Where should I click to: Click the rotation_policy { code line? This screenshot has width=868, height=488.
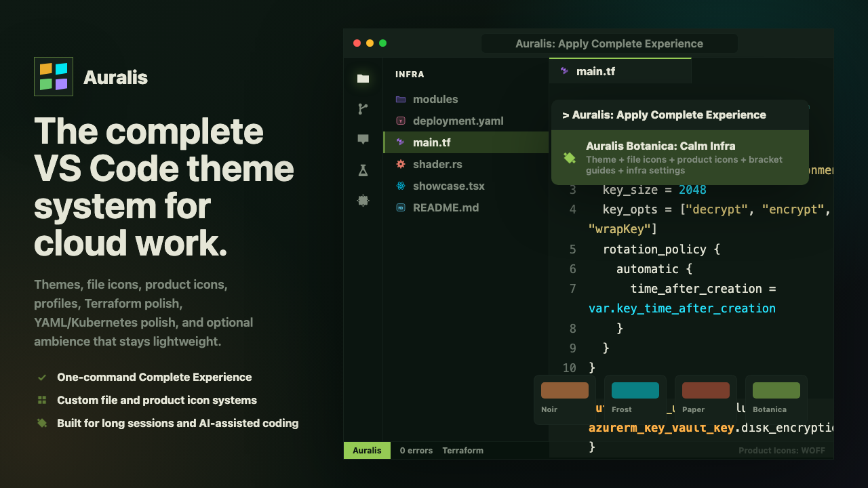tap(661, 249)
